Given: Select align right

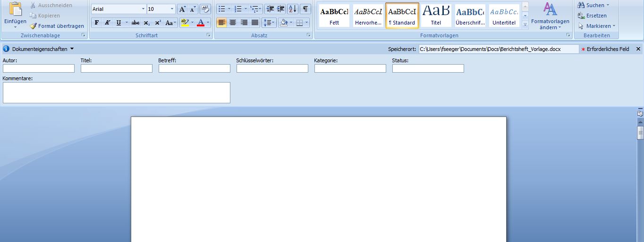Looking at the screenshot, I should [244, 23].
